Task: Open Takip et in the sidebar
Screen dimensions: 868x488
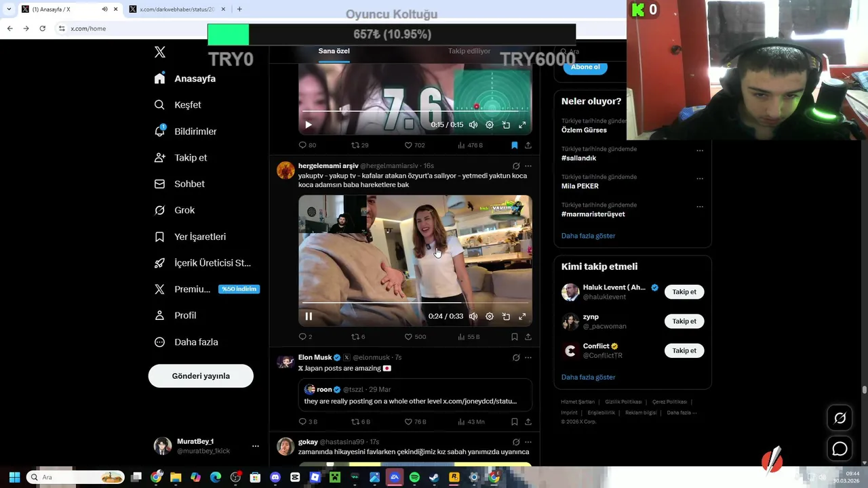Action: point(180,157)
